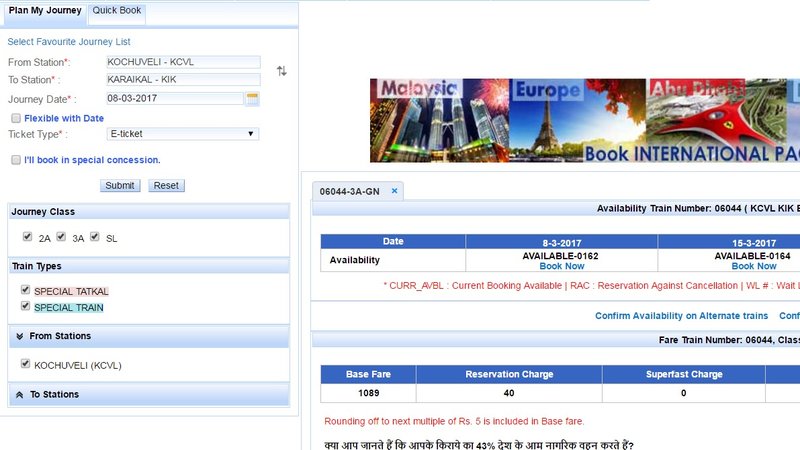Click the From Station input field
This screenshot has width=800, height=450.
pyautogui.click(x=183, y=62)
